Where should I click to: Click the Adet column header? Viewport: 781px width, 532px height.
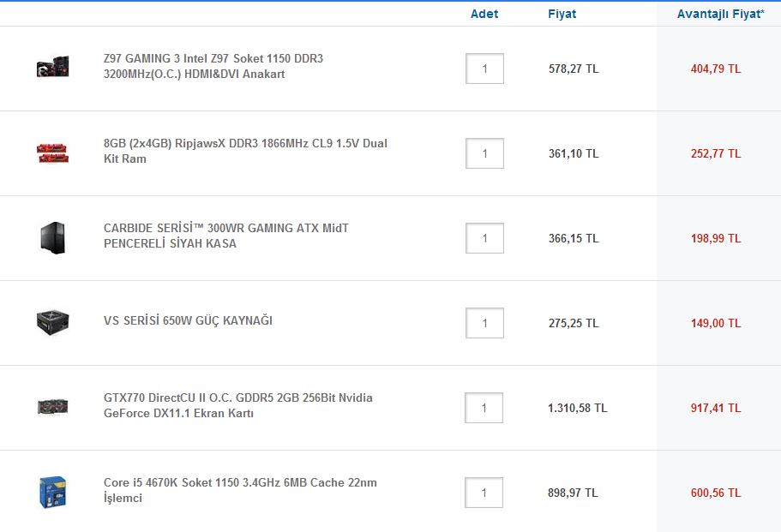tap(484, 14)
